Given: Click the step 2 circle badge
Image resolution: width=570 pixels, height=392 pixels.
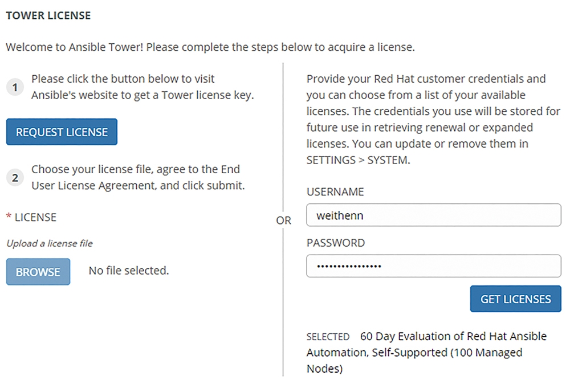Looking at the screenshot, I should 15,178.
